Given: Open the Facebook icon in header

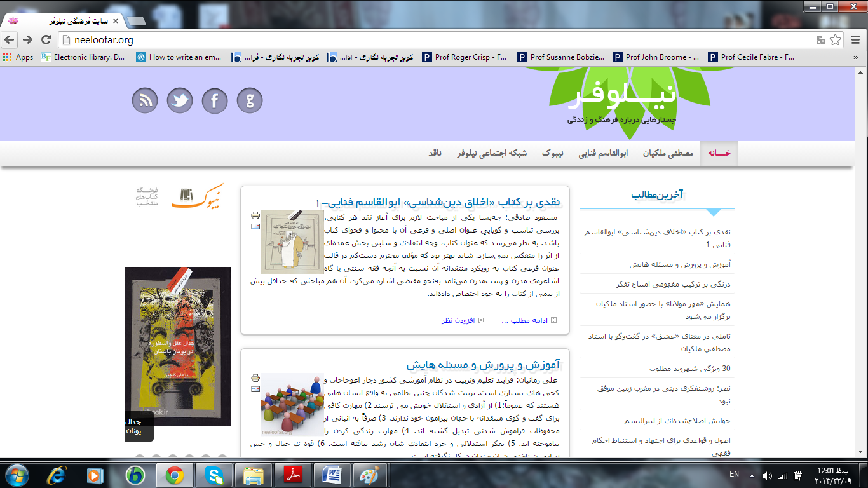Looking at the screenshot, I should point(215,100).
